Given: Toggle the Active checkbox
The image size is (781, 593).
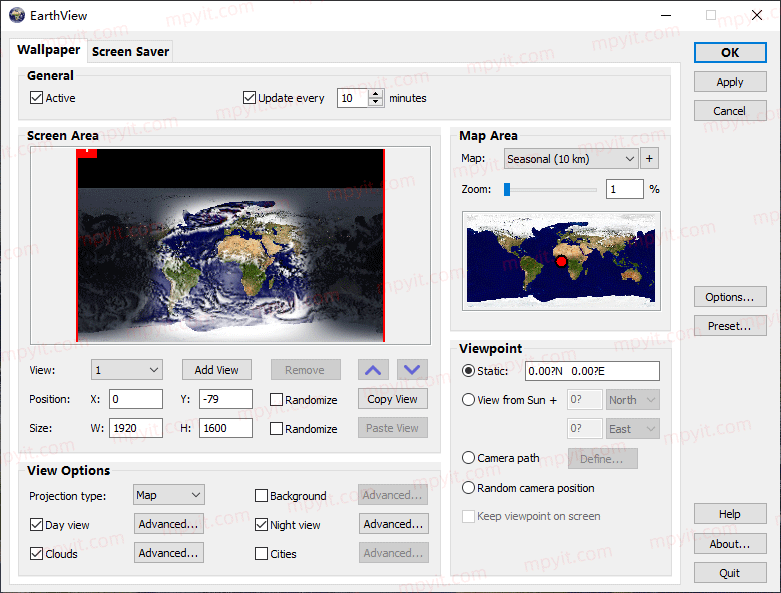Looking at the screenshot, I should [x=36, y=98].
